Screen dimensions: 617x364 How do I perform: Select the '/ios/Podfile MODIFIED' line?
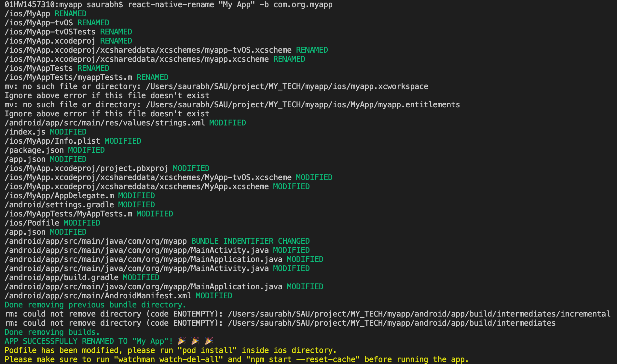pos(52,223)
